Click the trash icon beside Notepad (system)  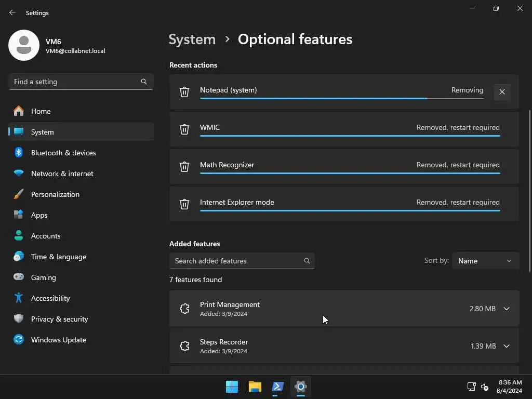(184, 92)
